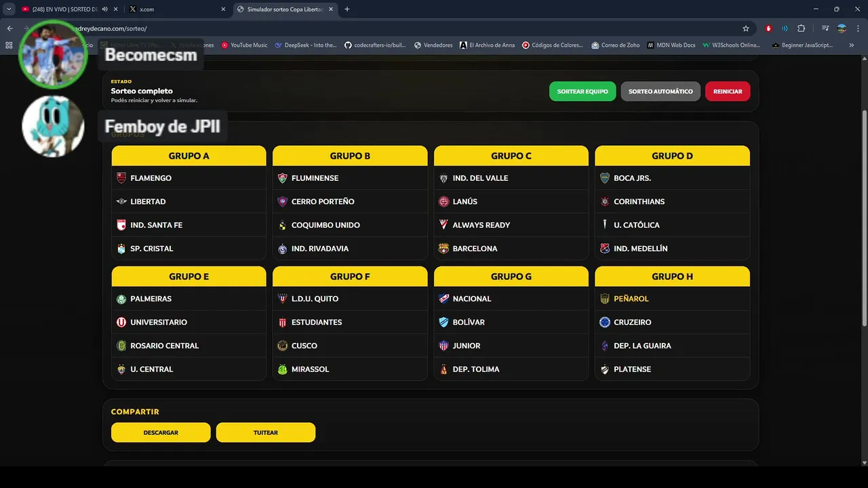Open the W3Schools Online bookmark
Screen dimensions: 868x488
(731, 45)
